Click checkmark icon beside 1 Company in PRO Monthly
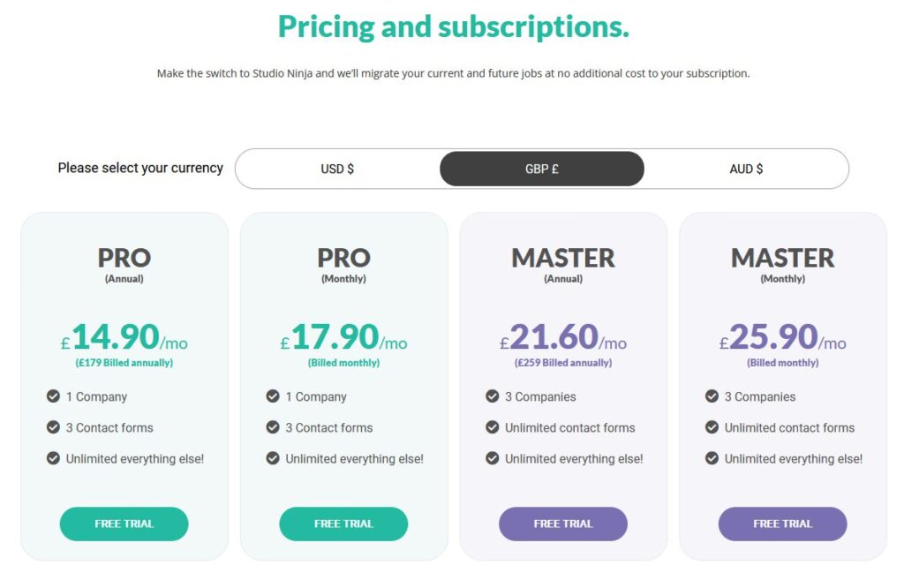This screenshot has width=904, height=588. [x=273, y=396]
